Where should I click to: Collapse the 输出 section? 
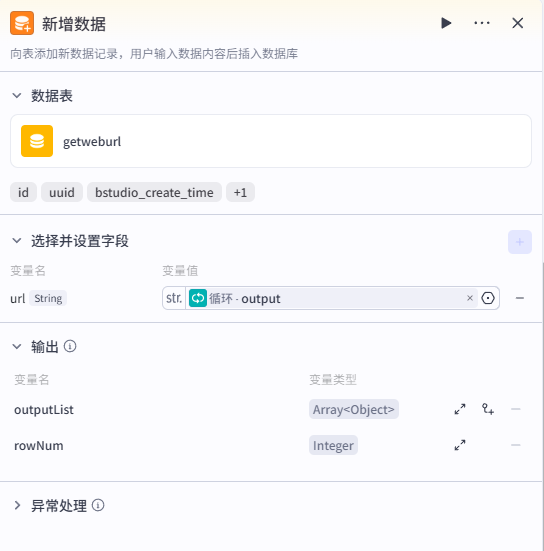pyautogui.click(x=17, y=346)
